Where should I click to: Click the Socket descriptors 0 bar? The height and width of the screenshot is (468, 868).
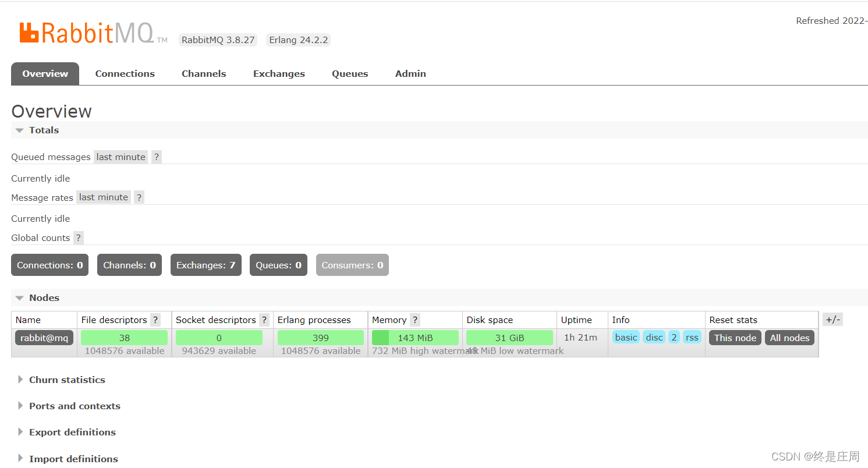click(219, 338)
